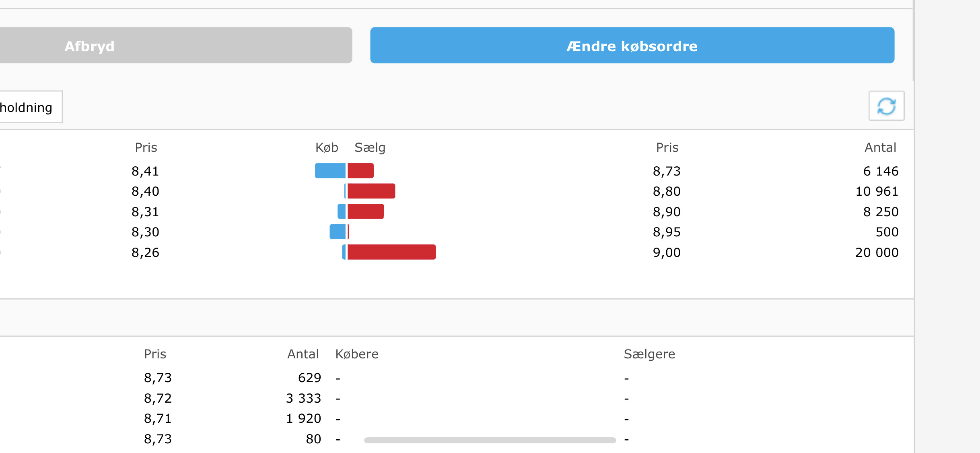Click the refresh order depth icon
Viewport: 980px width, 453px height.
[x=886, y=106]
